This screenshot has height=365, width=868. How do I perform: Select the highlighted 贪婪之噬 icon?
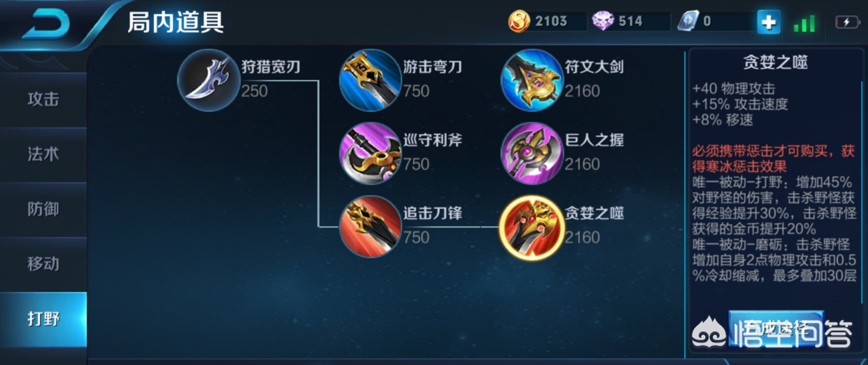tap(532, 227)
